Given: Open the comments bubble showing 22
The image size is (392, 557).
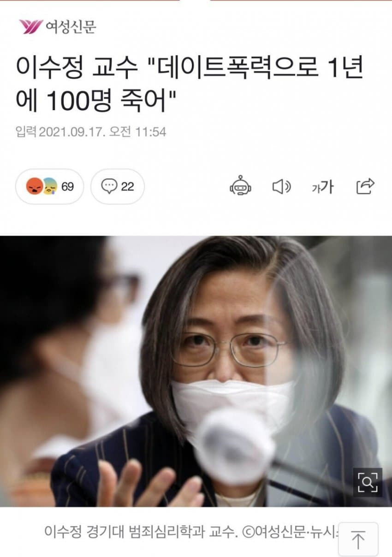Looking at the screenshot, I should 118,186.
